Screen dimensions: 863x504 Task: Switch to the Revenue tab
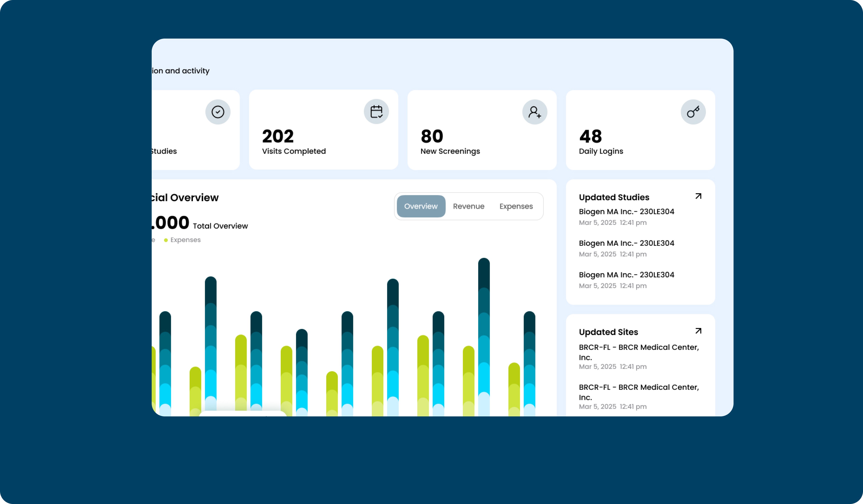pos(468,206)
